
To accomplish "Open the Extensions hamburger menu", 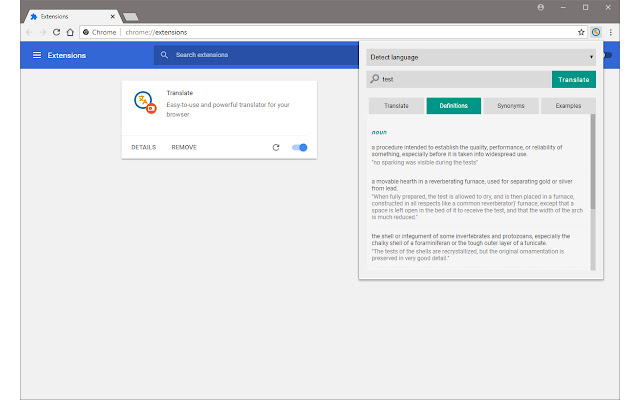I will click(x=37, y=55).
